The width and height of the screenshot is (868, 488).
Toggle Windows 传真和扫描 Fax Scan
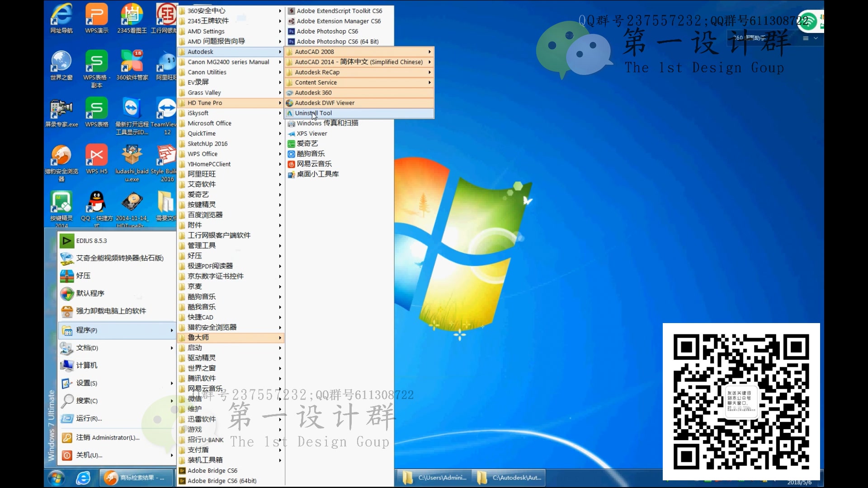coord(327,123)
